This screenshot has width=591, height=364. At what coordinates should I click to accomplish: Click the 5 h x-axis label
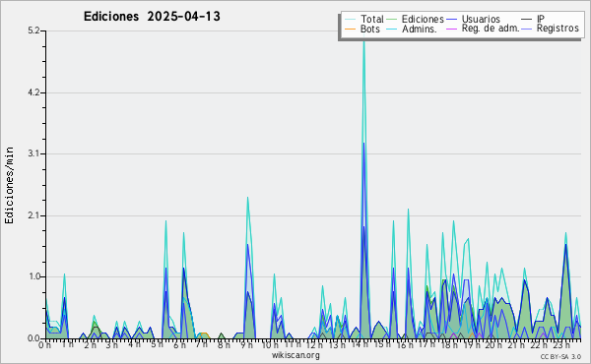(x=157, y=344)
